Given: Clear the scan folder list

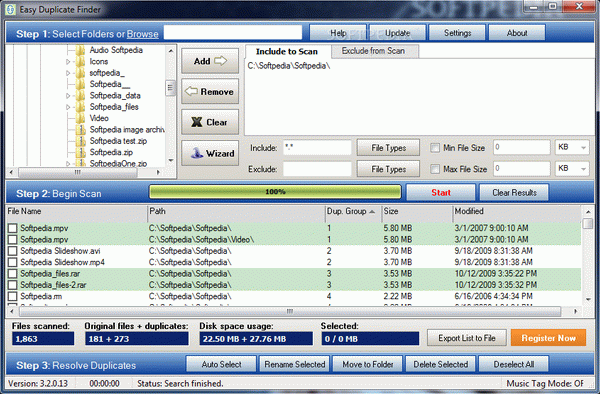Looking at the screenshot, I should coord(210,122).
